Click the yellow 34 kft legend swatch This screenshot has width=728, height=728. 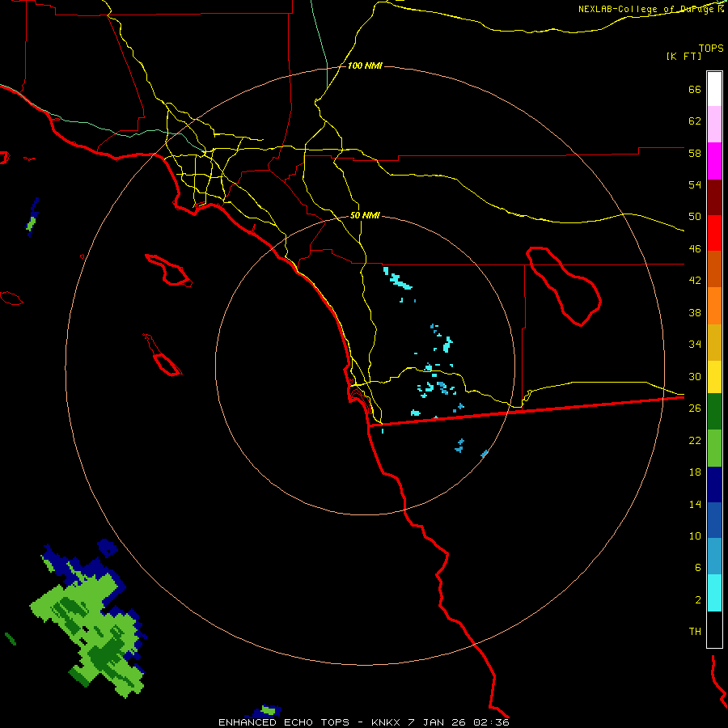pyautogui.click(x=714, y=377)
